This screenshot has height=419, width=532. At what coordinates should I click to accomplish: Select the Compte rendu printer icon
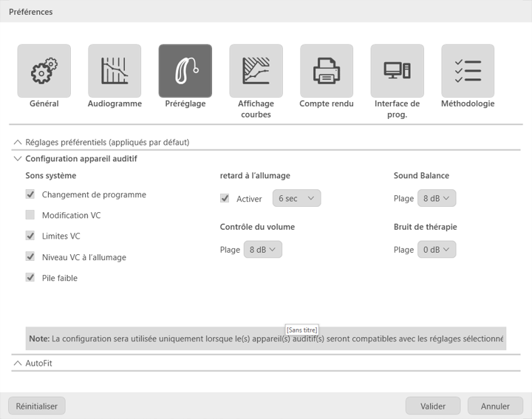tap(327, 71)
